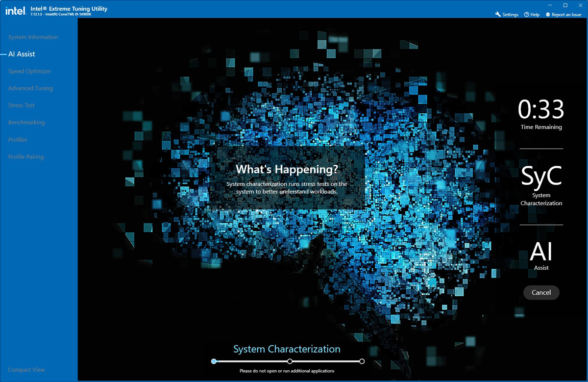Click the SyC System Characterization label
The image size is (588, 382).
(x=541, y=185)
